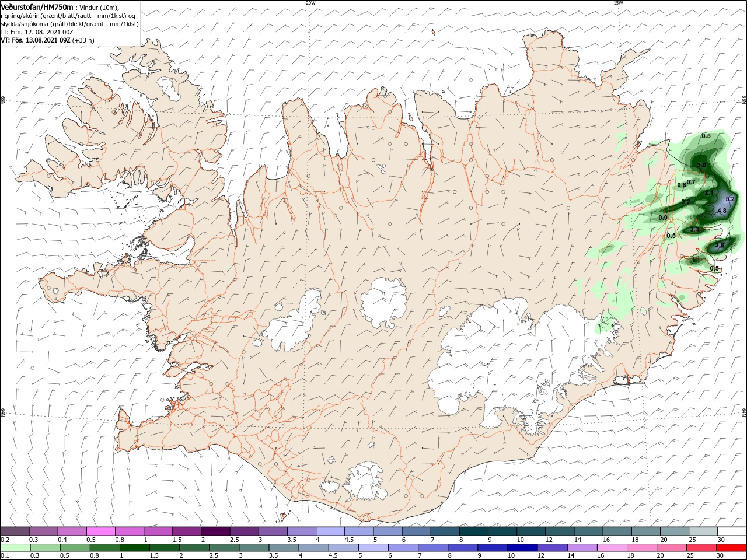Select pink 18 swatch in bottom legend row
Image resolution: width=747 pixels, height=560 pixels.
(x=641, y=548)
